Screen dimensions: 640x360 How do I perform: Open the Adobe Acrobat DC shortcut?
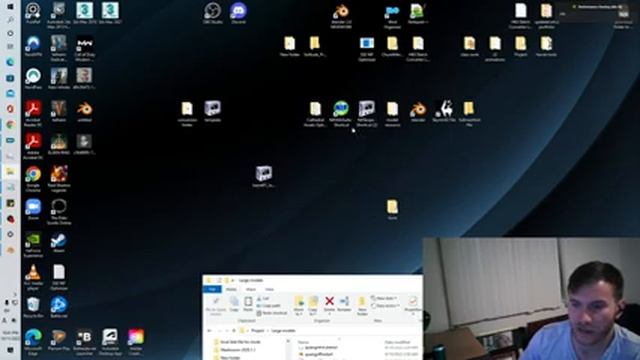(x=33, y=146)
